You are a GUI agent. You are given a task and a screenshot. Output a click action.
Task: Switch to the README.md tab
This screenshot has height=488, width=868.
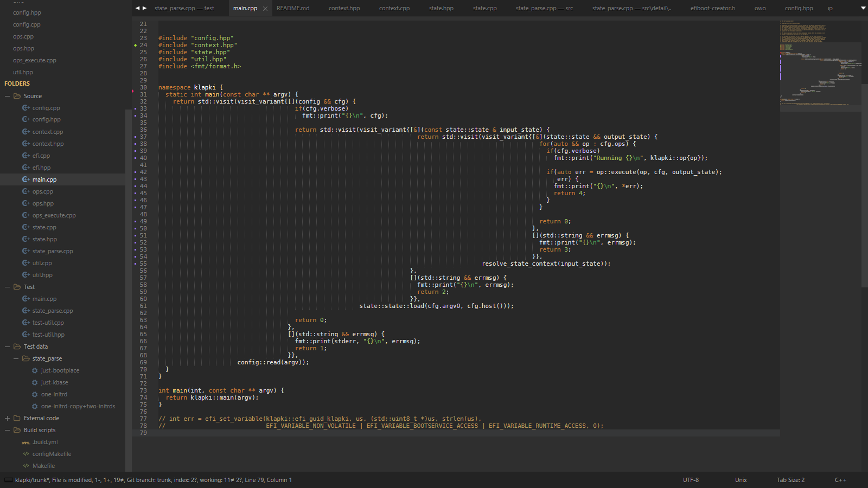tap(293, 8)
